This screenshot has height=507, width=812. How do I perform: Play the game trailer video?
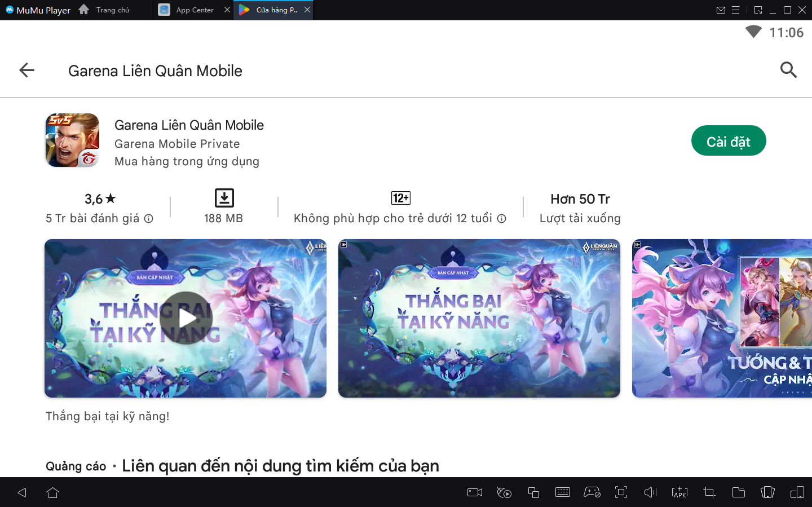pos(186,318)
